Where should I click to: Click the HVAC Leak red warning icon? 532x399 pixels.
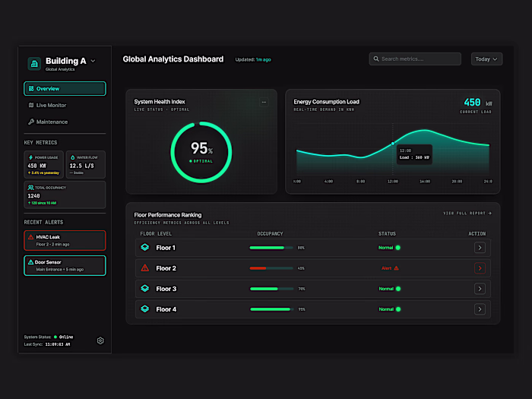[x=31, y=237]
